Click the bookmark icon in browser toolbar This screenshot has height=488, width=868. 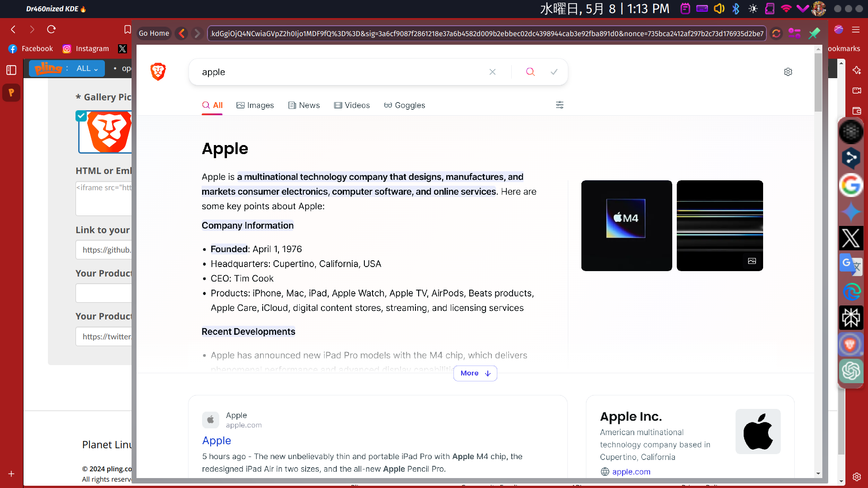[127, 29]
